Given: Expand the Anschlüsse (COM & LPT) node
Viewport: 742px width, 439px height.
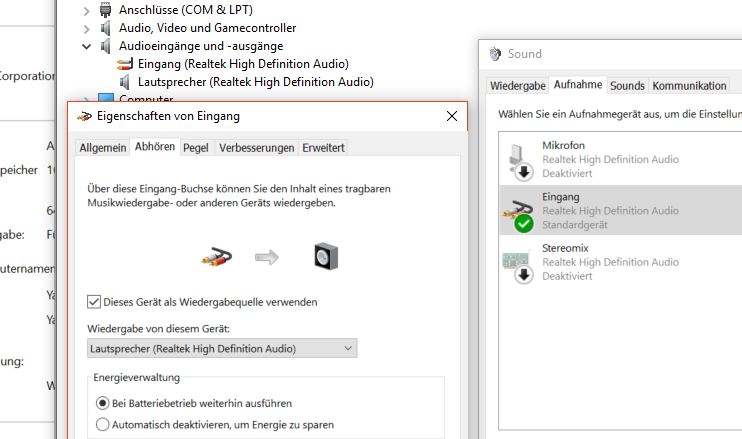Looking at the screenshot, I should (86, 10).
